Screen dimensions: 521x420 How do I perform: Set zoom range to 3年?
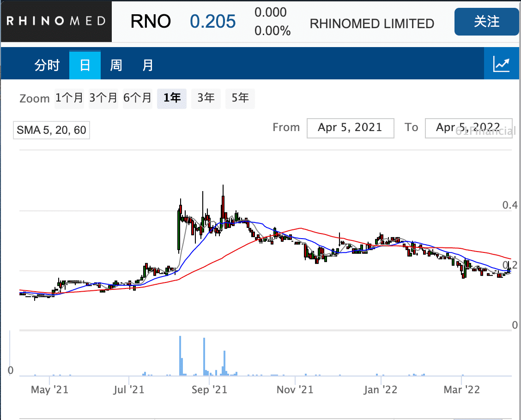point(206,98)
